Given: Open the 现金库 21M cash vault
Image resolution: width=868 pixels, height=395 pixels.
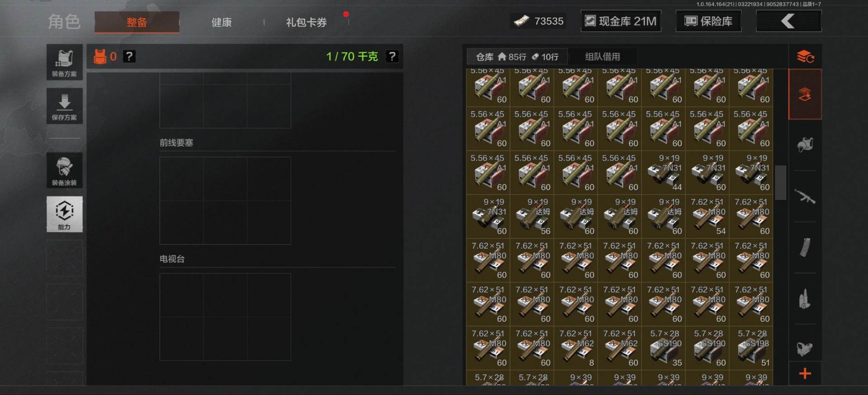Looking at the screenshot, I should point(621,21).
